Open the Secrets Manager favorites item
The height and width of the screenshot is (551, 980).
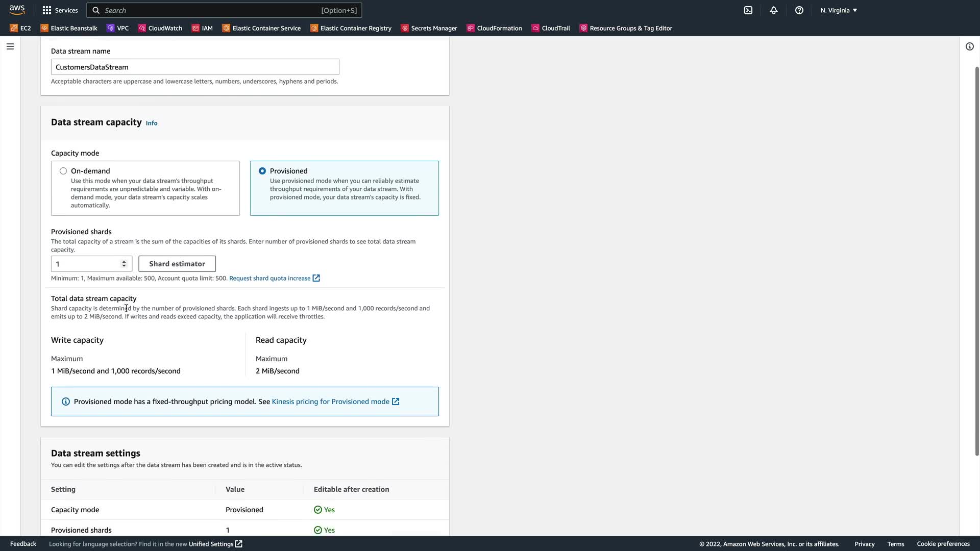pos(429,28)
